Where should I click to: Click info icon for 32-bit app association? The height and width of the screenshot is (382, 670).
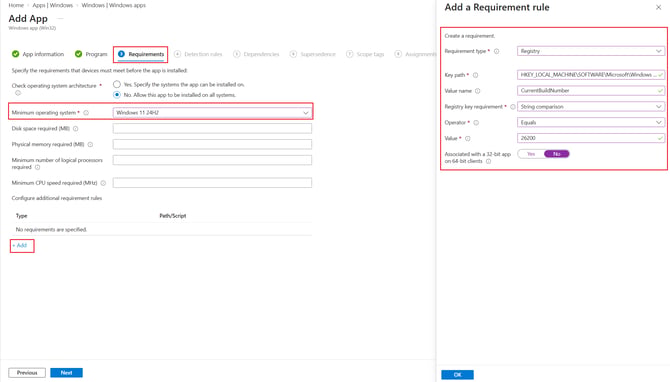coord(488,162)
